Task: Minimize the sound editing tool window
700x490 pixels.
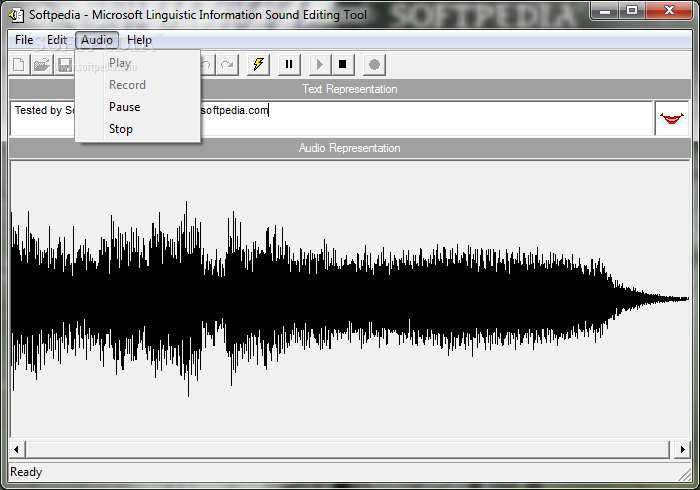Action: click(605, 10)
